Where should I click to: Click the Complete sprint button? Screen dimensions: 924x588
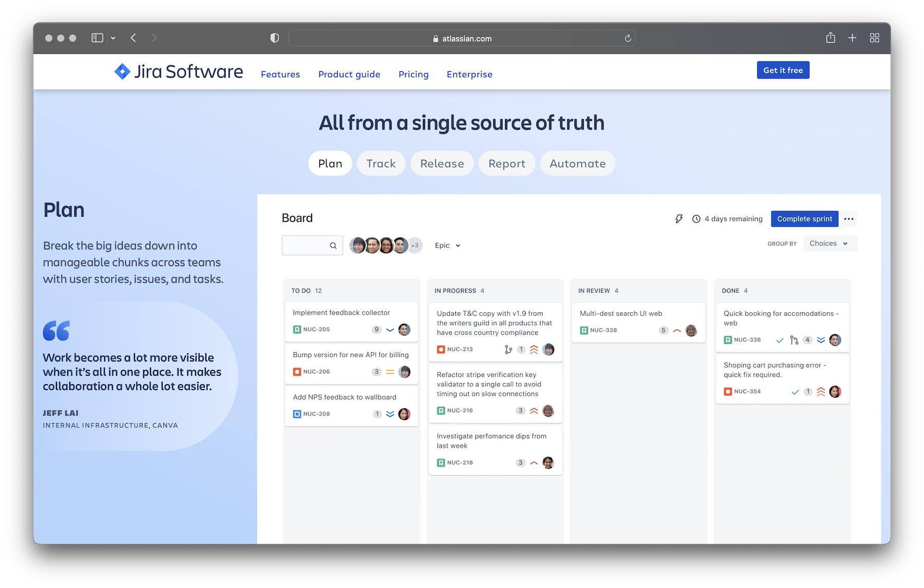click(804, 219)
